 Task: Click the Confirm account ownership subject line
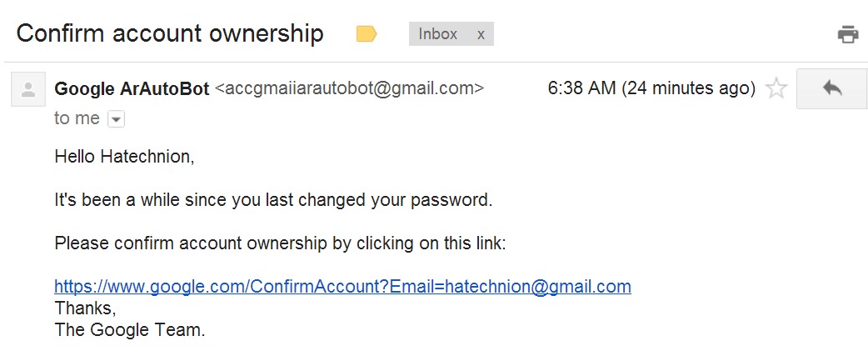[x=170, y=33]
